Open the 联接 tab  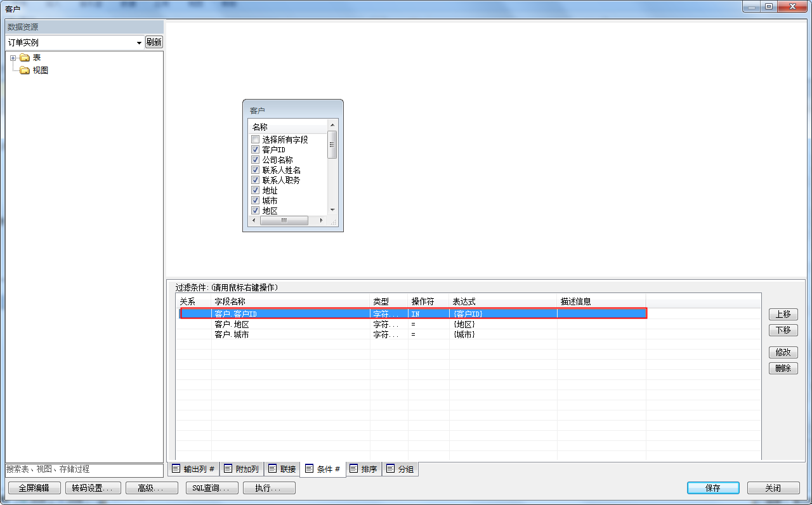282,469
